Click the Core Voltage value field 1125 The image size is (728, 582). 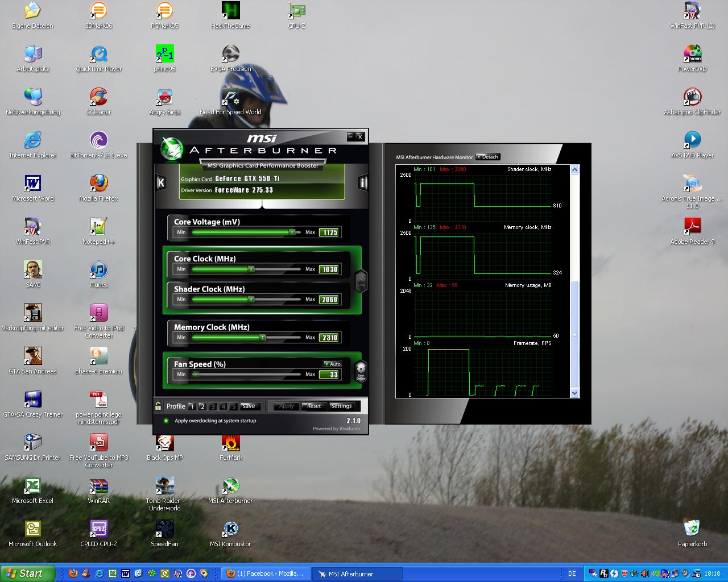coord(329,232)
